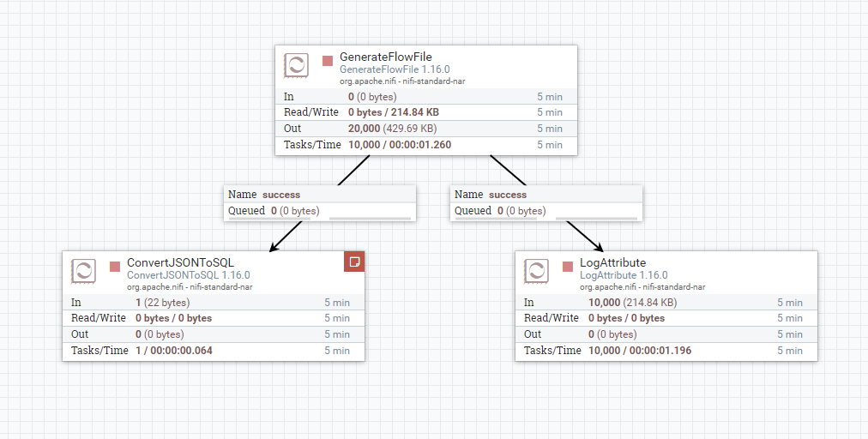Click the arrowhead pointing into ConvertJSONToSQL
This screenshot has width=868, height=439.
pyautogui.click(x=275, y=246)
